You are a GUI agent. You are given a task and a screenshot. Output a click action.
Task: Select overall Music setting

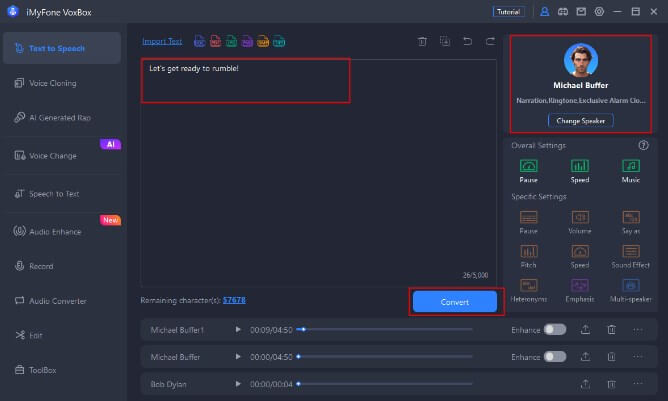pyautogui.click(x=631, y=170)
